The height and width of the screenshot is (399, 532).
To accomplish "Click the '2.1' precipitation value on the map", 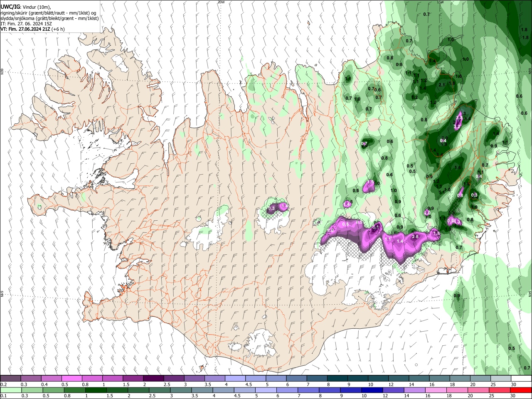I will pyautogui.click(x=442, y=85).
